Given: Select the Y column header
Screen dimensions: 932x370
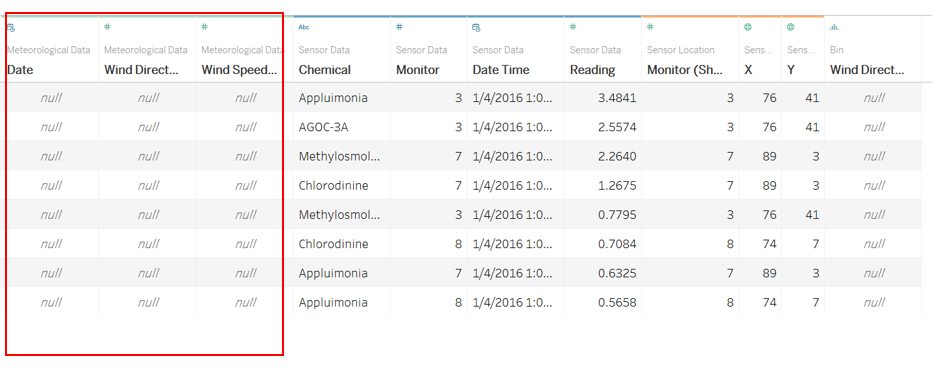Looking at the screenshot, I should coord(791,70).
